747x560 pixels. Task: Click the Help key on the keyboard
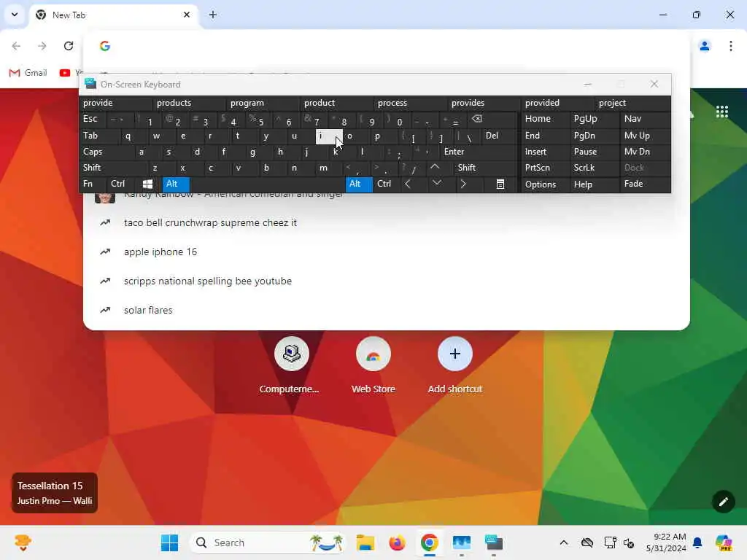(x=595, y=184)
